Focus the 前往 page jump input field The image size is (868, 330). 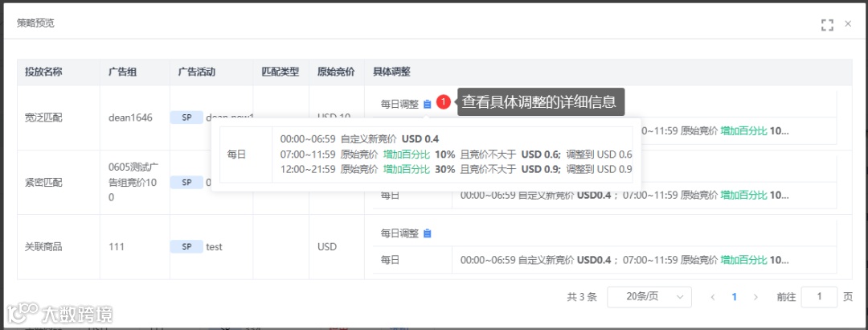[819, 297]
